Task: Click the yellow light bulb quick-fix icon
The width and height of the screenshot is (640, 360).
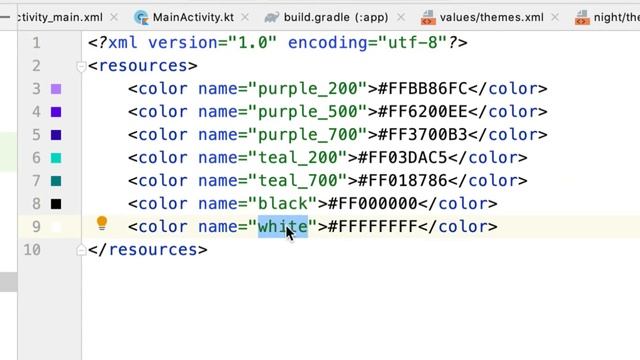Action: pos(102,224)
